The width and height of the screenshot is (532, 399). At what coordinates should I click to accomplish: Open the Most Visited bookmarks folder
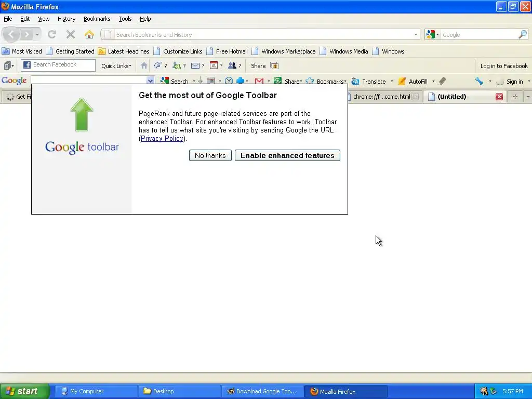[22, 51]
